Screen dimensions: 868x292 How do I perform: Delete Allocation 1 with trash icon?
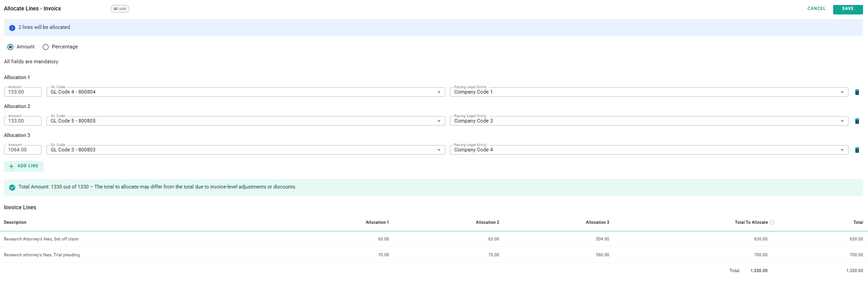click(857, 92)
